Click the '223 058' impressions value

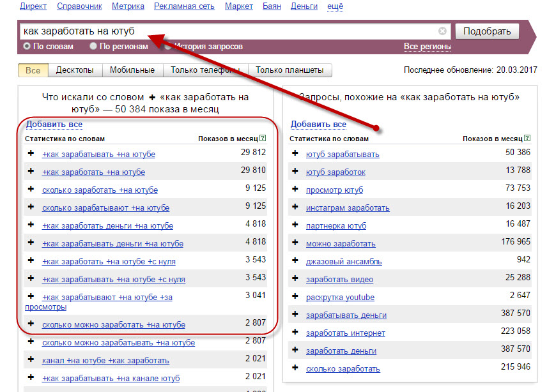(516, 331)
